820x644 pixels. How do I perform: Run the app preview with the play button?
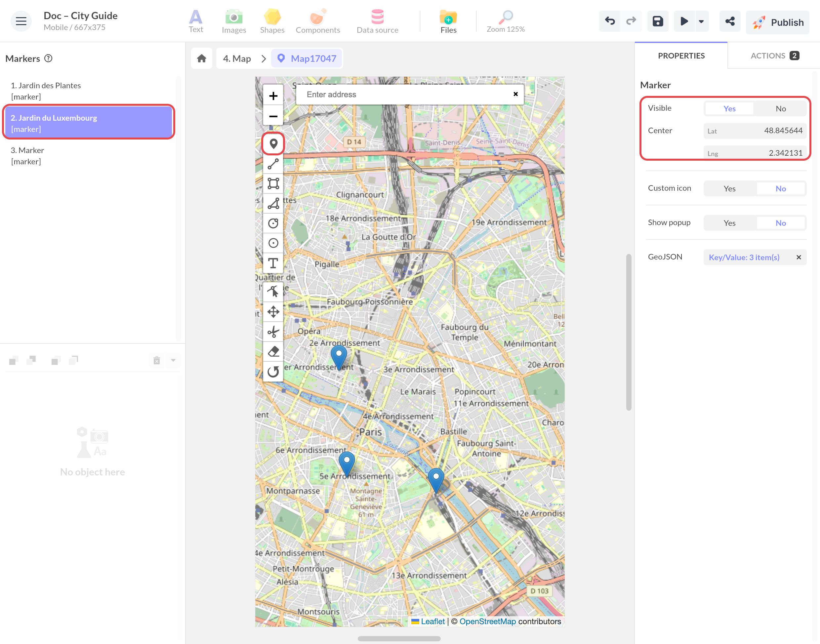(x=684, y=21)
